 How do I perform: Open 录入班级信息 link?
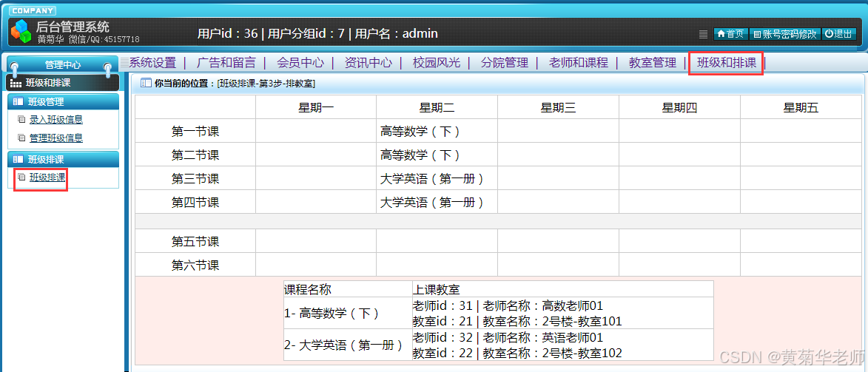tap(56, 119)
